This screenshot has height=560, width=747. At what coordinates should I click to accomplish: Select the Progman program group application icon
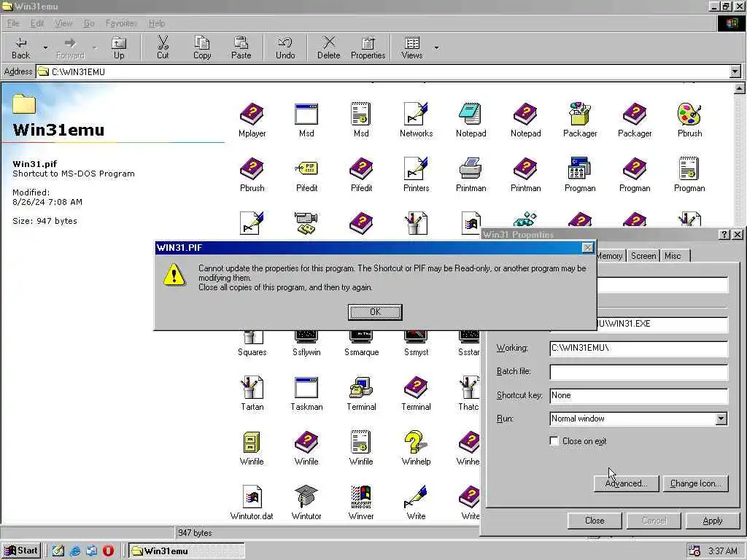[x=580, y=168]
